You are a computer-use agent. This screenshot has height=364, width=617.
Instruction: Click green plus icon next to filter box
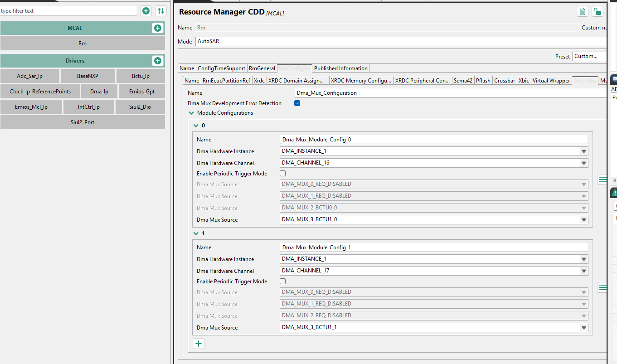tap(146, 11)
